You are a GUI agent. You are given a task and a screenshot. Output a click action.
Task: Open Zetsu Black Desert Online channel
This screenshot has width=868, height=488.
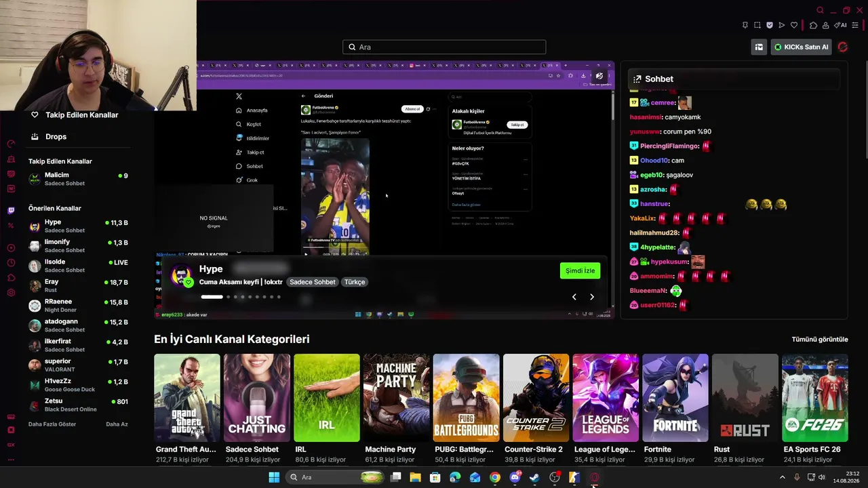coord(78,405)
